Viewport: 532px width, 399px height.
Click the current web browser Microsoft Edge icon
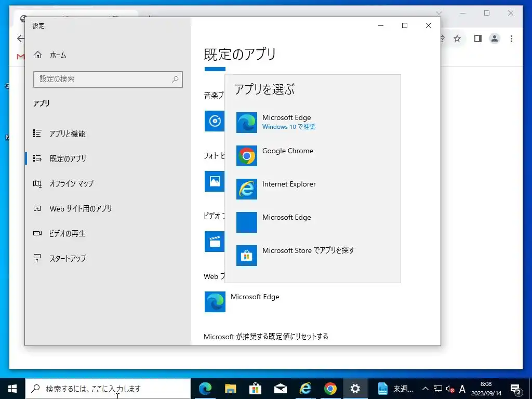215,302
